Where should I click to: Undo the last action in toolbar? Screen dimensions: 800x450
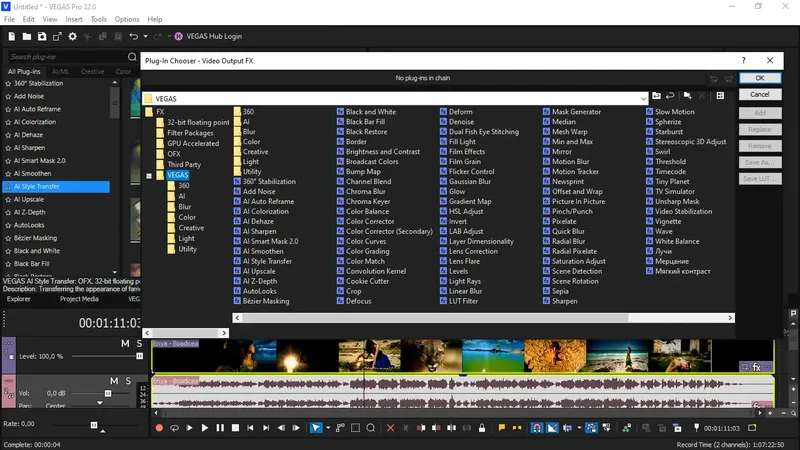pos(134,36)
